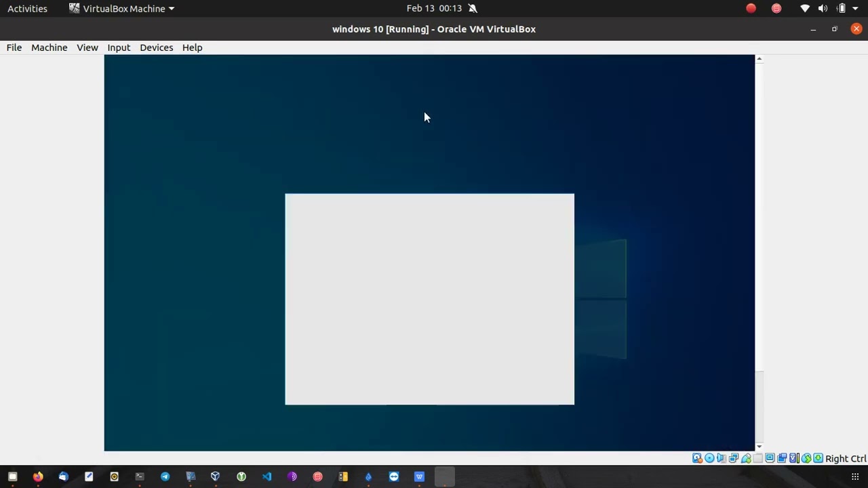Open Files from the dock
The height and width of the screenshot is (488, 868).
coord(12,476)
